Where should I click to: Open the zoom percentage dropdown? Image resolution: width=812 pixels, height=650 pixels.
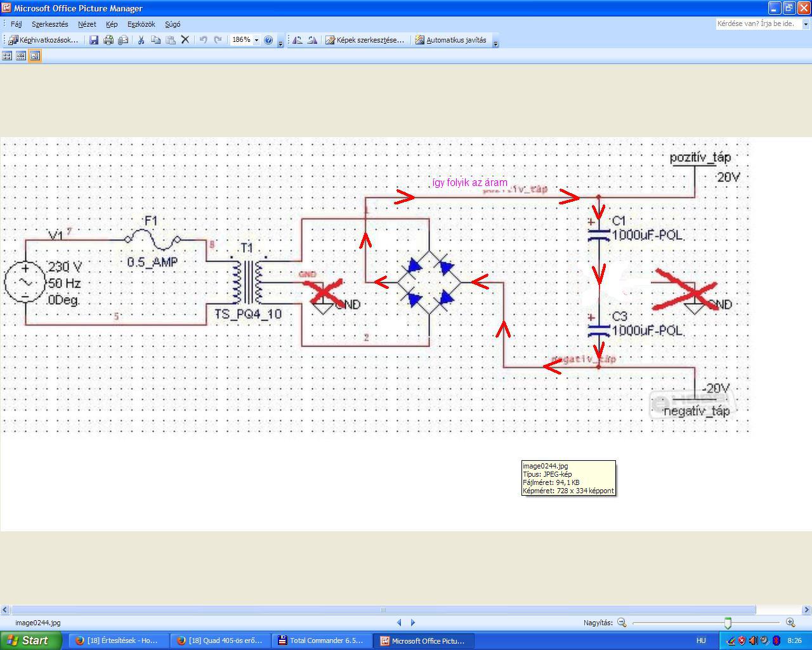(256, 40)
